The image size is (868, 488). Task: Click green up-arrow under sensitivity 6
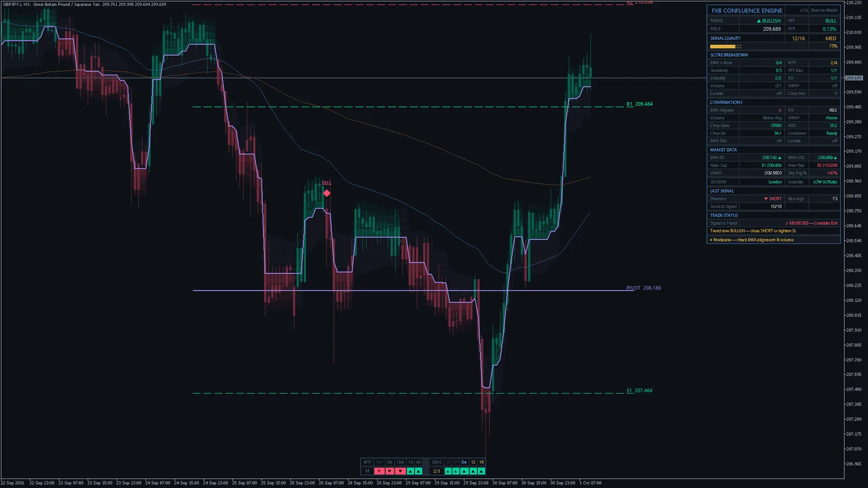click(x=464, y=471)
